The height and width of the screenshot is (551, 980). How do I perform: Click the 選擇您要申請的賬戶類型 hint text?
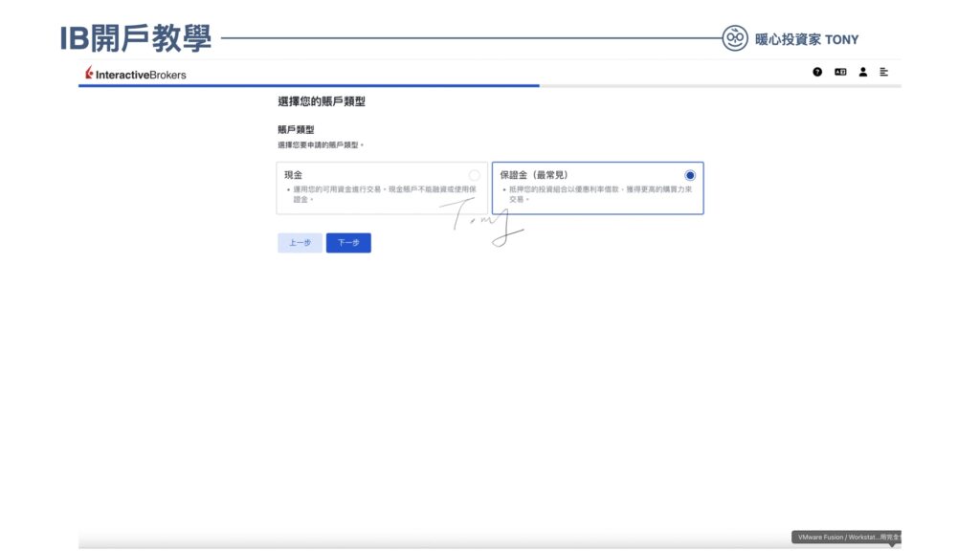320,145
